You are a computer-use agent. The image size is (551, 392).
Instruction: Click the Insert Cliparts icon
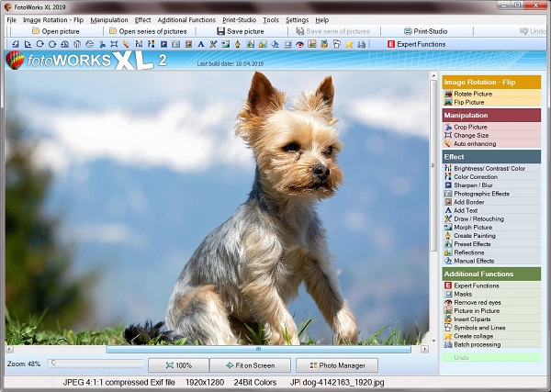447,319
